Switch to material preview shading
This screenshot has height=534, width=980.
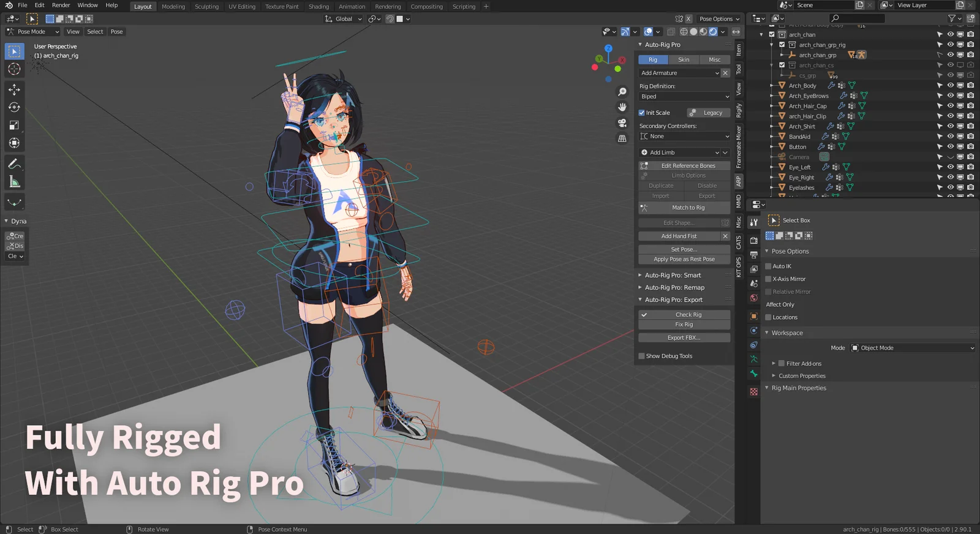pos(704,32)
